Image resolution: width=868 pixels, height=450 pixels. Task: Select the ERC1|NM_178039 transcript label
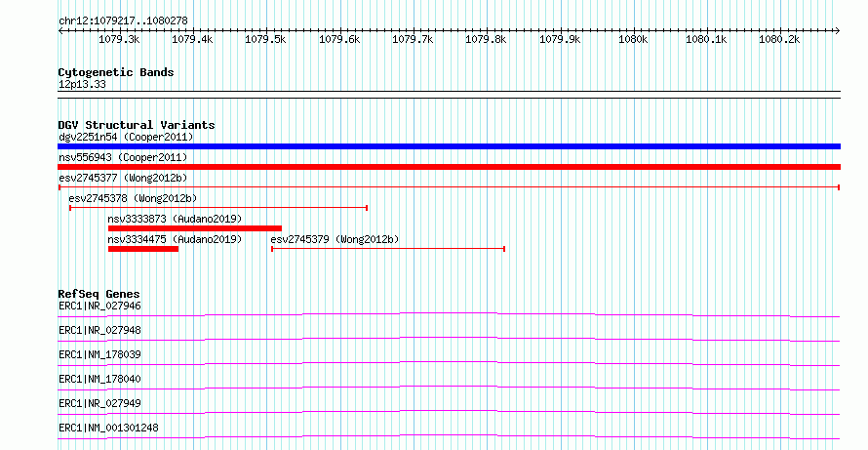point(99,354)
